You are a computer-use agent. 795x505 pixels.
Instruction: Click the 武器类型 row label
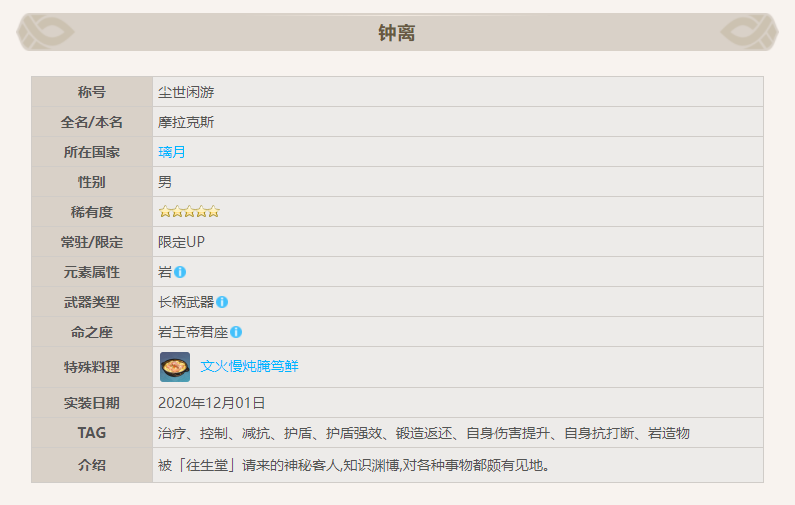pos(92,302)
